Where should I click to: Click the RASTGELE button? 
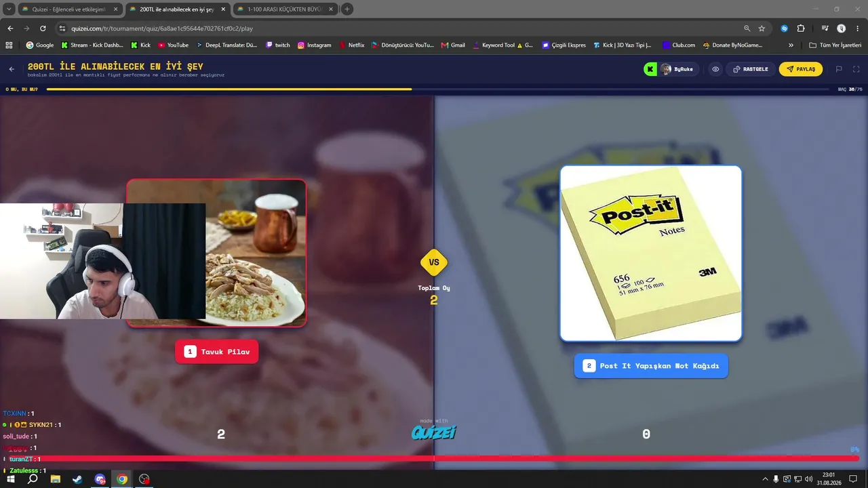point(750,69)
